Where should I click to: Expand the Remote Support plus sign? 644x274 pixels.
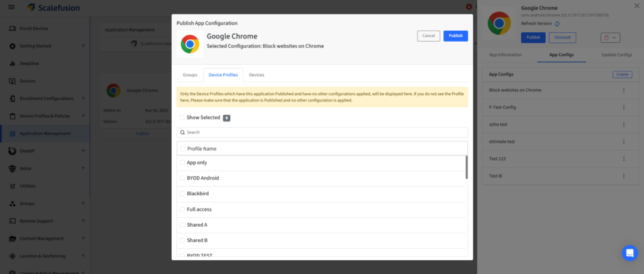tap(83, 220)
